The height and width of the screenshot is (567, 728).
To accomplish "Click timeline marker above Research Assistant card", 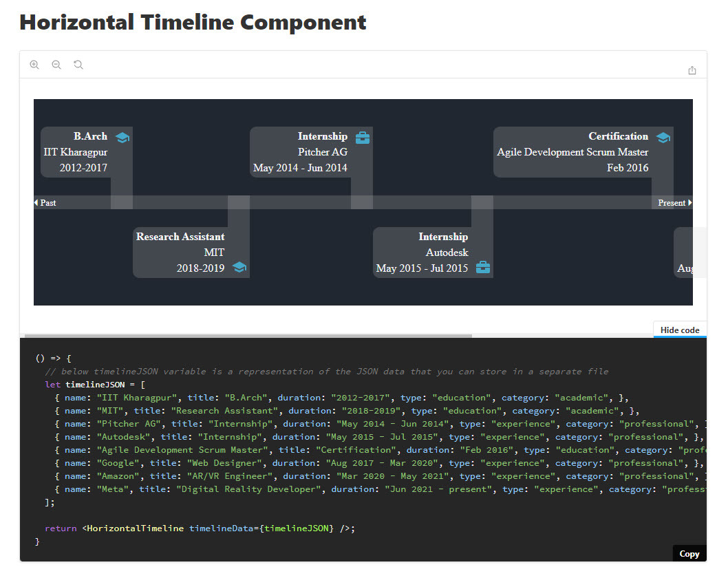I will [x=239, y=202].
